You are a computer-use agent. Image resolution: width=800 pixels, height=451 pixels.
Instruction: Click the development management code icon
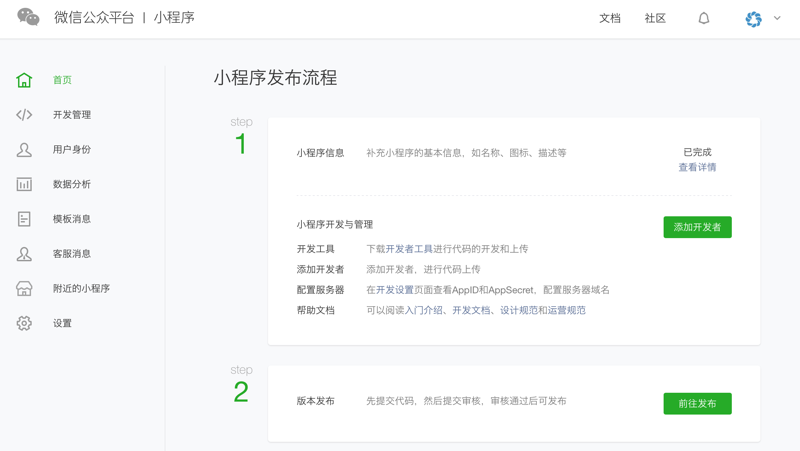24,115
